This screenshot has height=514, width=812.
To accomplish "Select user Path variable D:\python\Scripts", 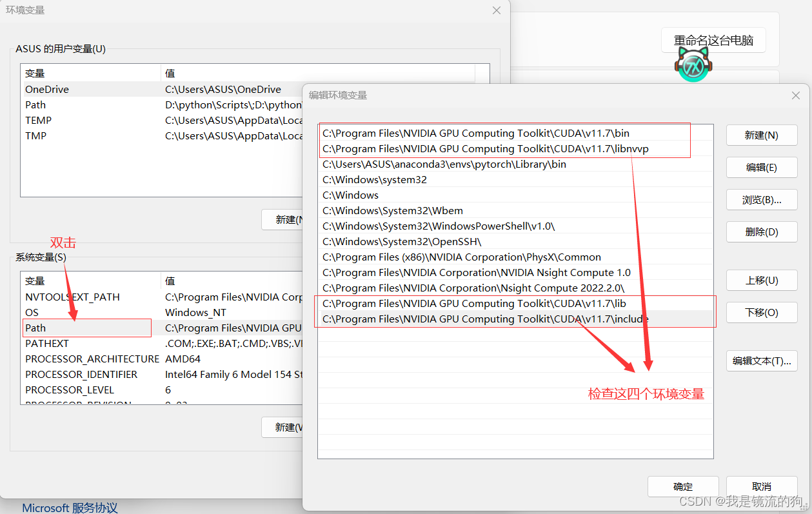I will pyautogui.click(x=162, y=105).
